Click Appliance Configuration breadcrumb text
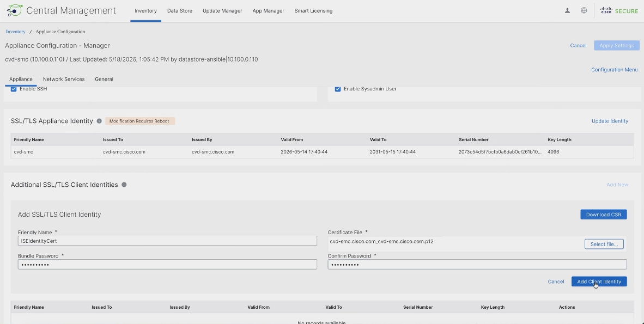This screenshot has height=324, width=644. click(x=60, y=32)
